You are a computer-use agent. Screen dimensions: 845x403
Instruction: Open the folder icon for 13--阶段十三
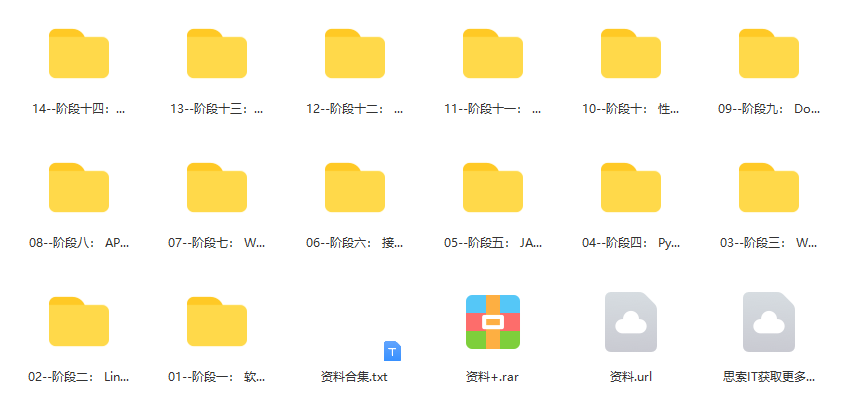pos(217,53)
